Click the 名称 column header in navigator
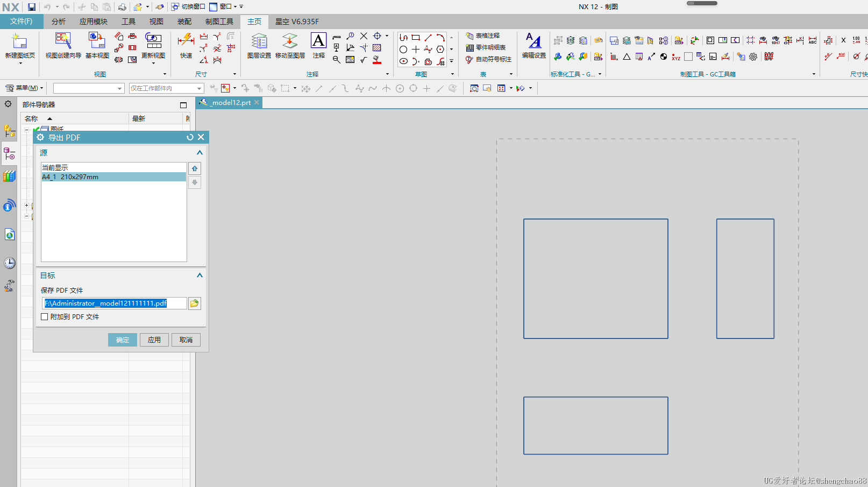Viewport: 868px width, 487px height. click(x=75, y=118)
